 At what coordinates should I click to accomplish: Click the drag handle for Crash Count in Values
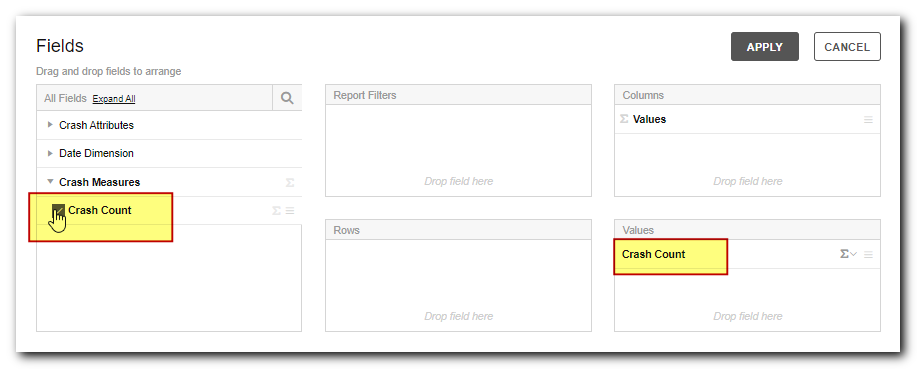click(868, 254)
